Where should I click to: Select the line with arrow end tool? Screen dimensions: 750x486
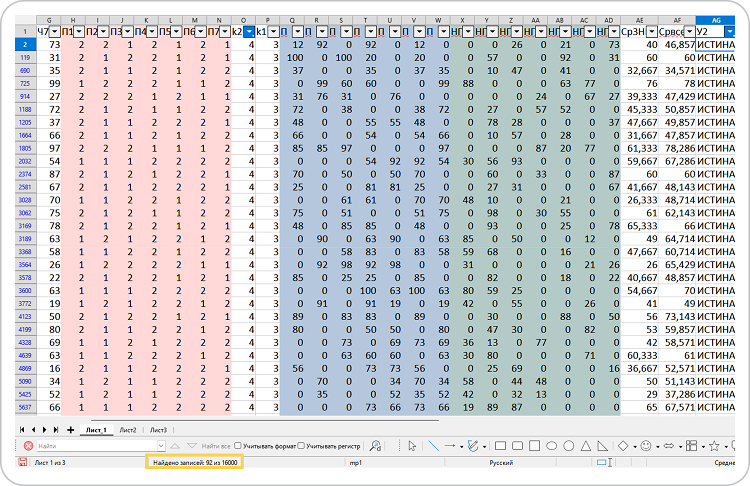point(450,446)
